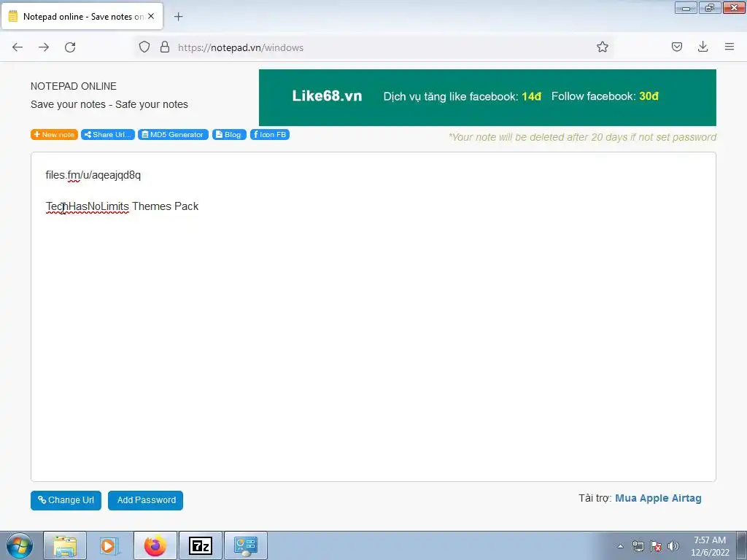Go forward one page
Screen dimensions: 747x560
[x=44, y=47]
